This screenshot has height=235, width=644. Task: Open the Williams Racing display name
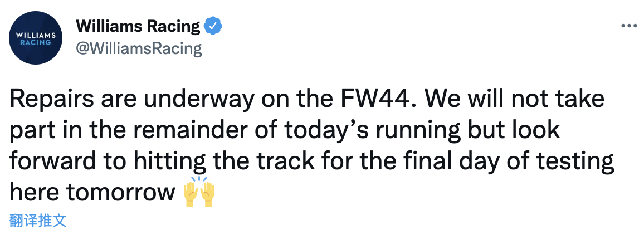tap(138, 26)
